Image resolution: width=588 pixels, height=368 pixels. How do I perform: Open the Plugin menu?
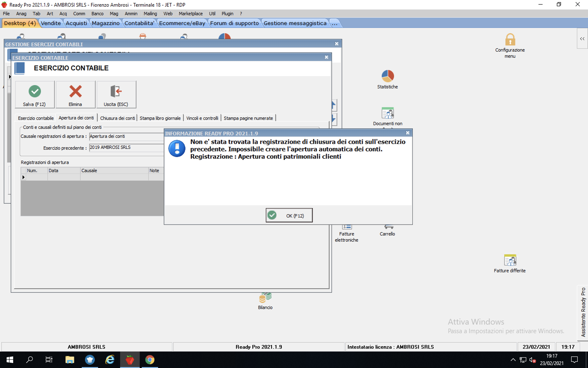pyautogui.click(x=227, y=14)
